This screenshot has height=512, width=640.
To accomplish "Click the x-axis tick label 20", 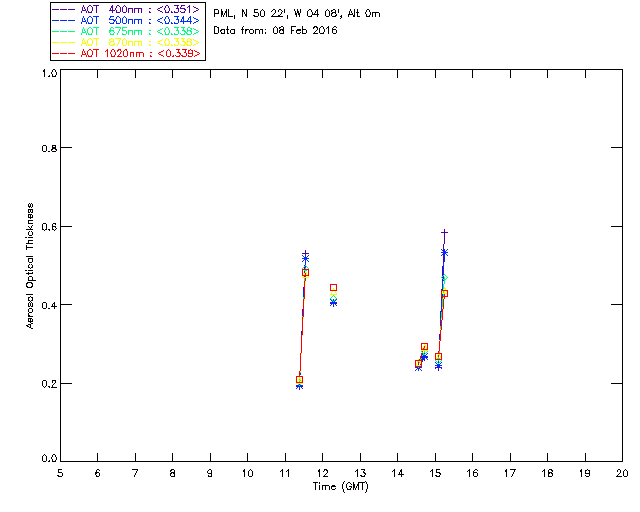I will (x=622, y=473).
